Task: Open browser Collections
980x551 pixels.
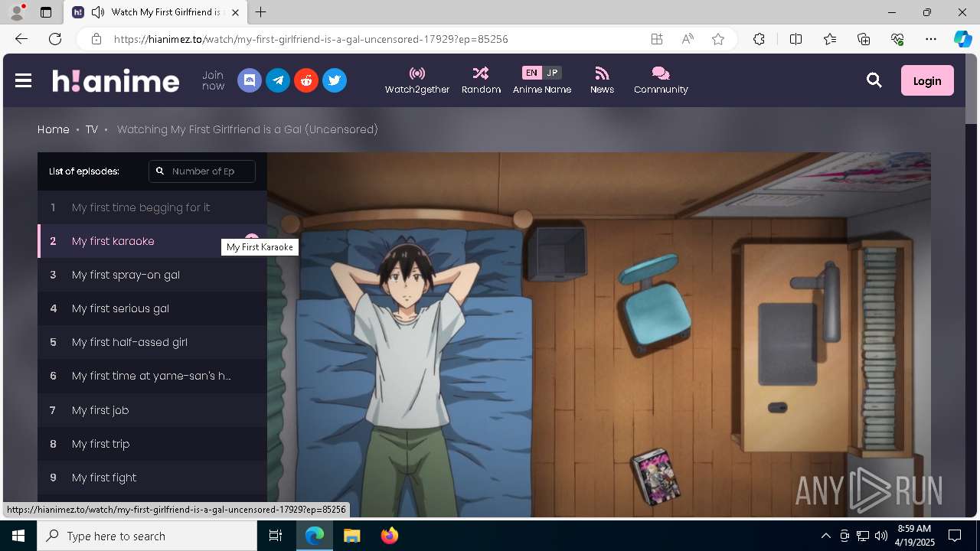Action: tap(864, 39)
